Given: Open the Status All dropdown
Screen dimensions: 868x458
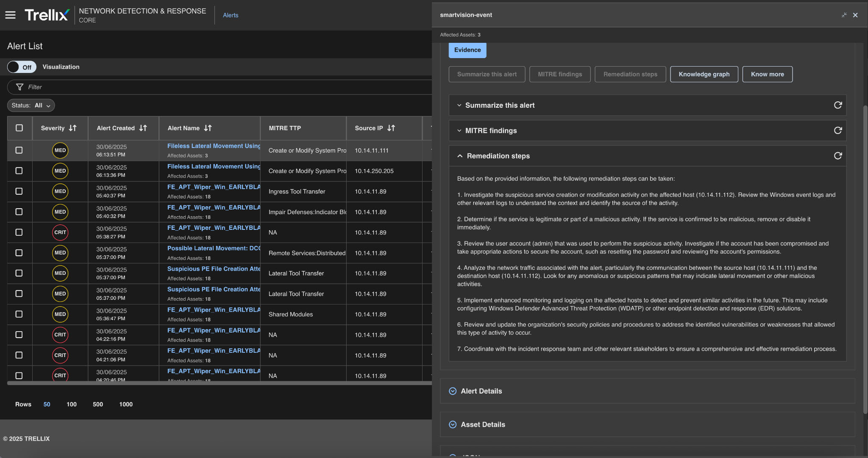Looking at the screenshot, I should (x=31, y=106).
